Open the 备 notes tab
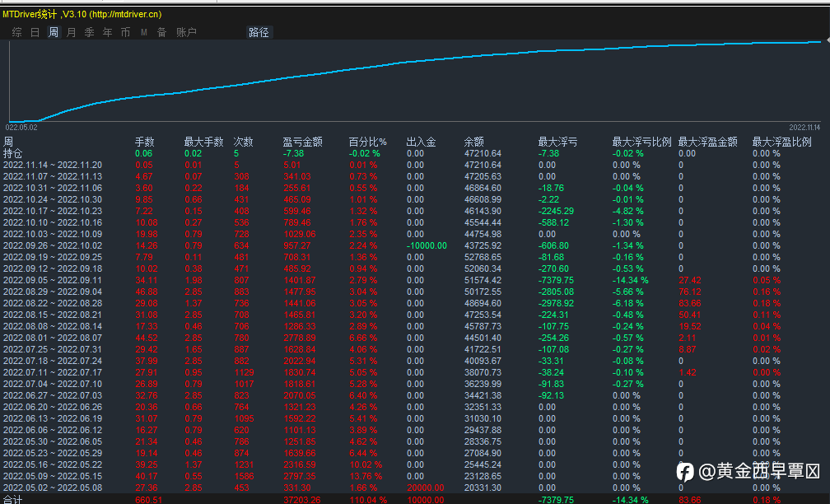 click(162, 32)
